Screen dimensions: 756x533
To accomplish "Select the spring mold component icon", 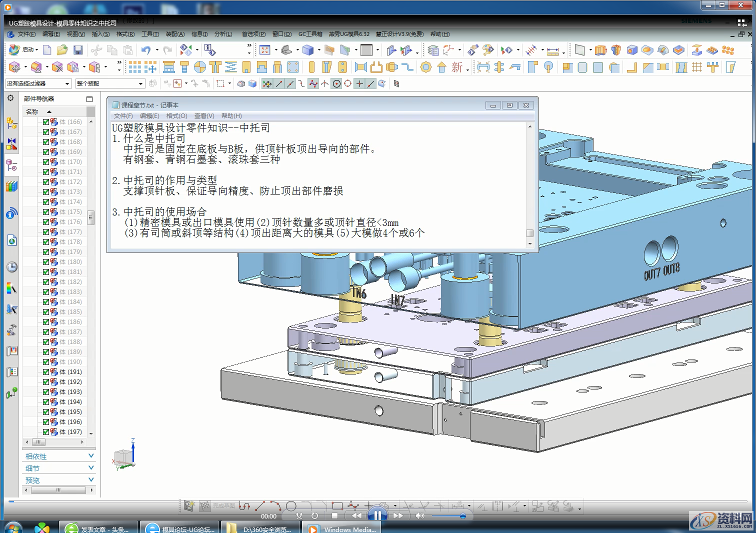I will (230, 67).
